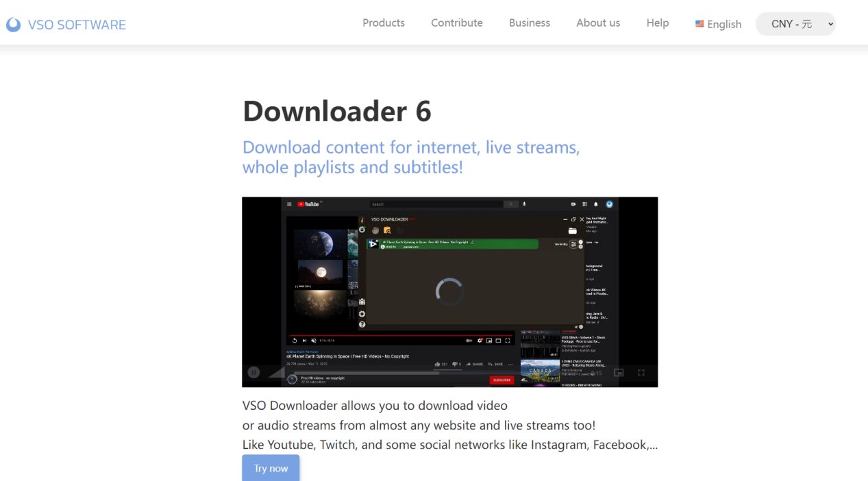Click the 'Download content for internet' subtitle
868x481 pixels.
click(411, 157)
